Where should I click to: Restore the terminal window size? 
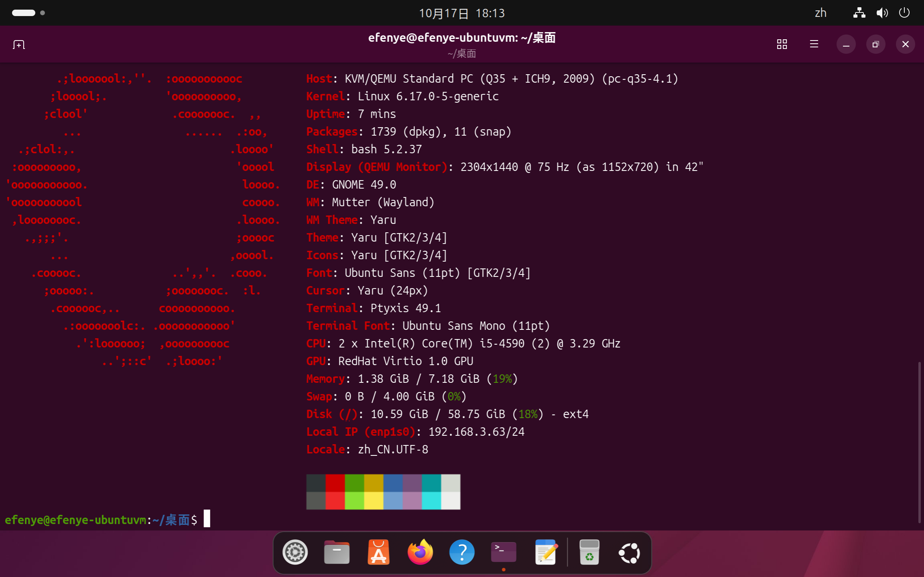pyautogui.click(x=875, y=44)
